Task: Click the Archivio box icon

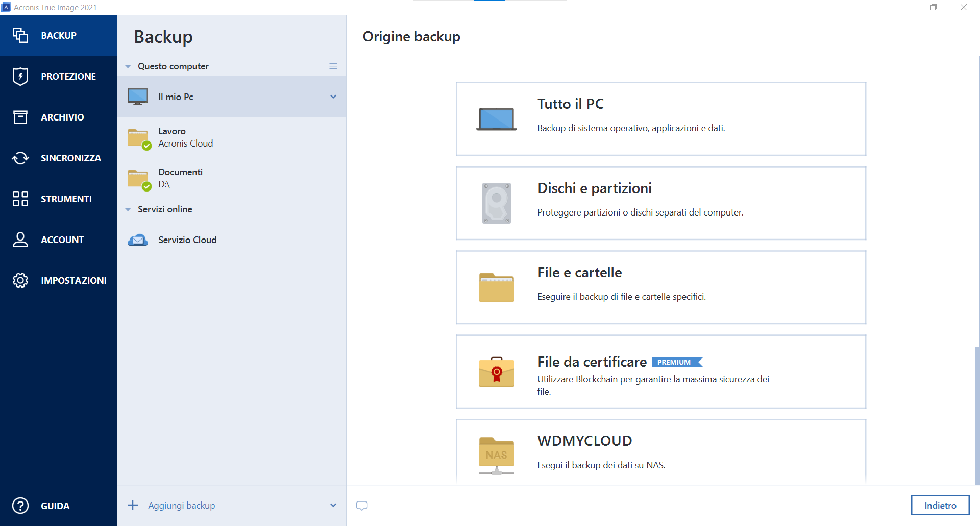Action: 20,117
